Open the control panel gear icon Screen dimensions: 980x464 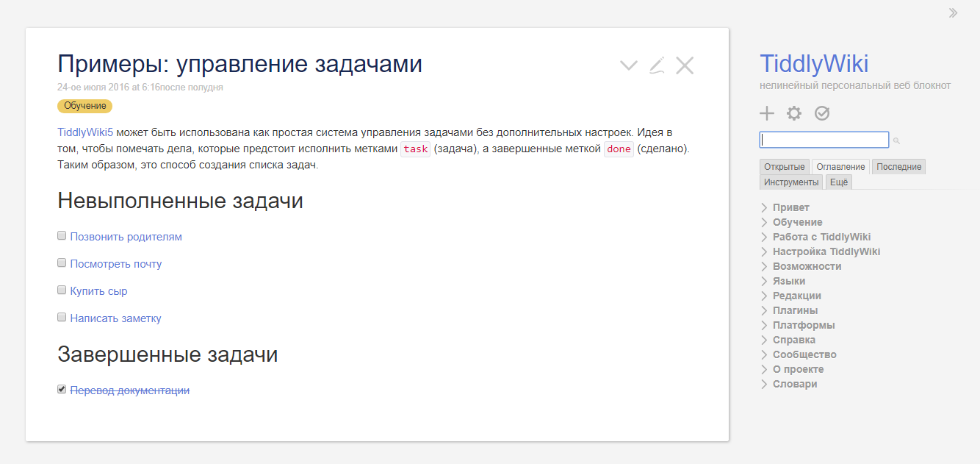pyautogui.click(x=794, y=113)
